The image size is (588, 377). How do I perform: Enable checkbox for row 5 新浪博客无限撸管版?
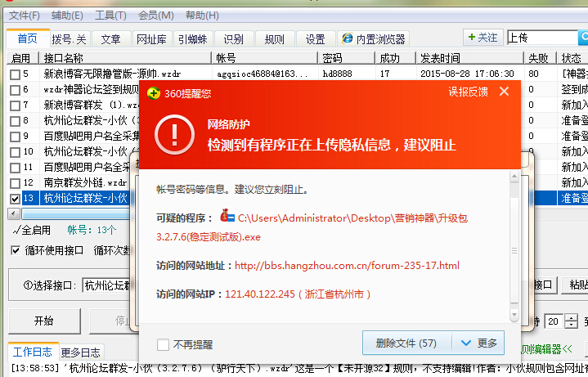tap(15, 74)
